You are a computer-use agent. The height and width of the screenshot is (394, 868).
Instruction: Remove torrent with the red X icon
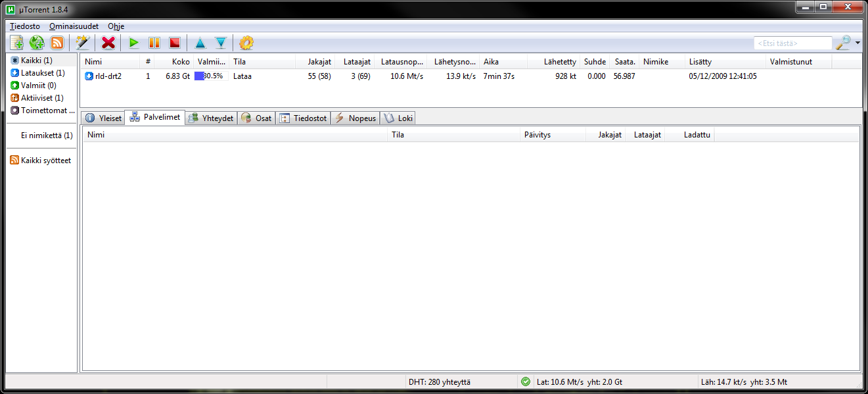click(x=108, y=43)
